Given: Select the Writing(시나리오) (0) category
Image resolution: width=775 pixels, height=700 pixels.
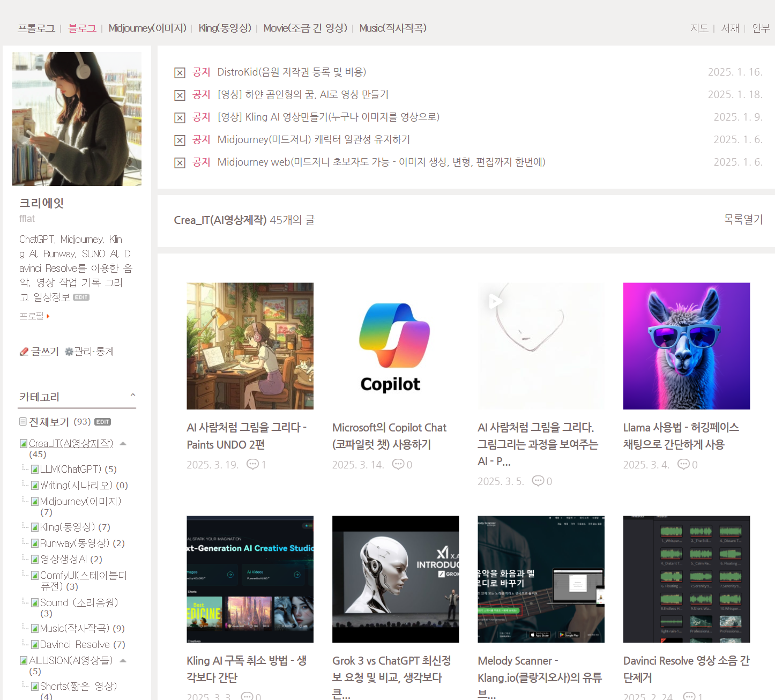Looking at the screenshot, I should pos(84,486).
